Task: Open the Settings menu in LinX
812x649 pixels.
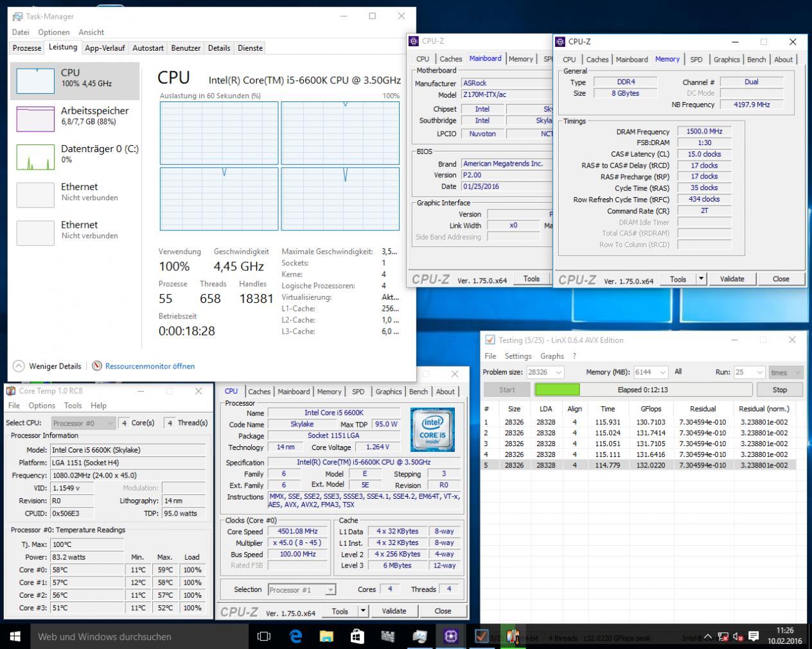Action: pos(518,356)
